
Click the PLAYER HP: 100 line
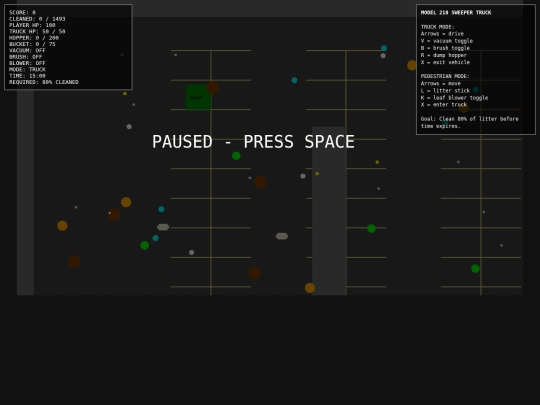tap(32, 25)
